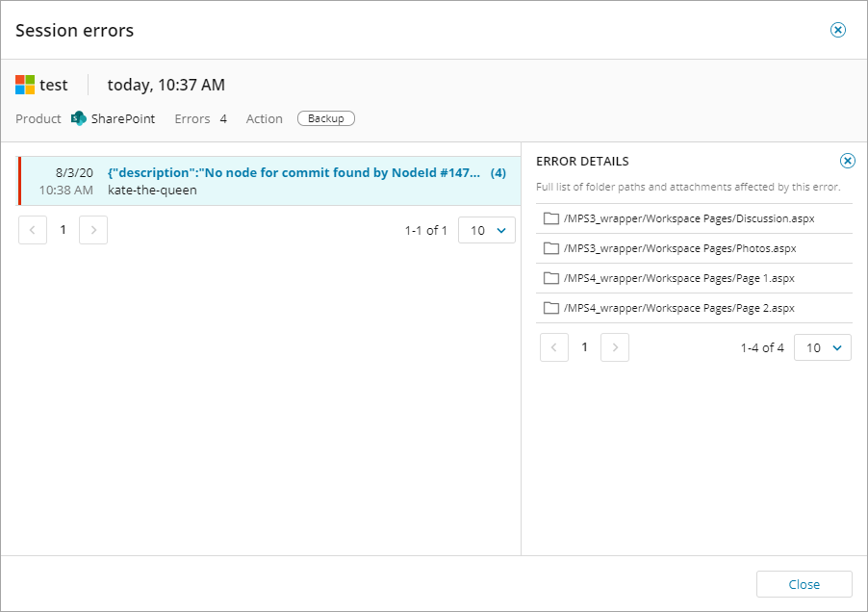This screenshot has width=868, height=612.
Task: Select the /MPS4_wrapper/Workspace Pages/Page 2.aspx row
Action: (x=678, y=308)
